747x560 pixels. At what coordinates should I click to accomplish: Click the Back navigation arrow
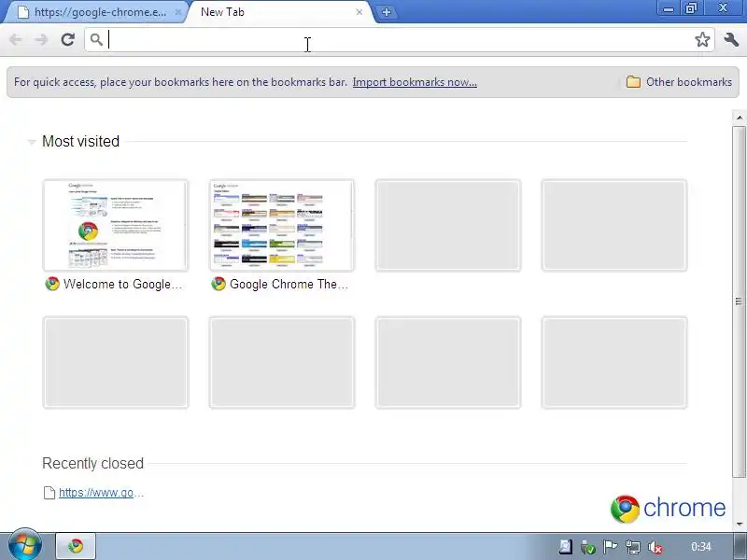click(16, 39)
